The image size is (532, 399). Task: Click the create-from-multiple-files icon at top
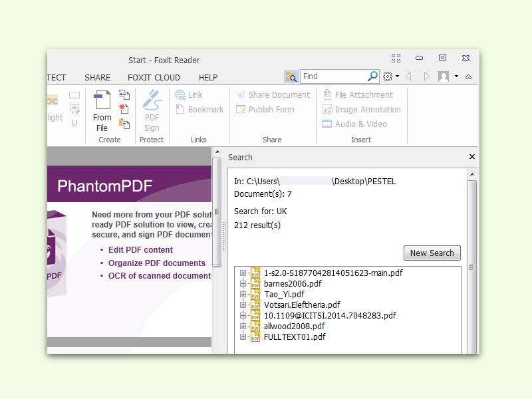(124, 94)
